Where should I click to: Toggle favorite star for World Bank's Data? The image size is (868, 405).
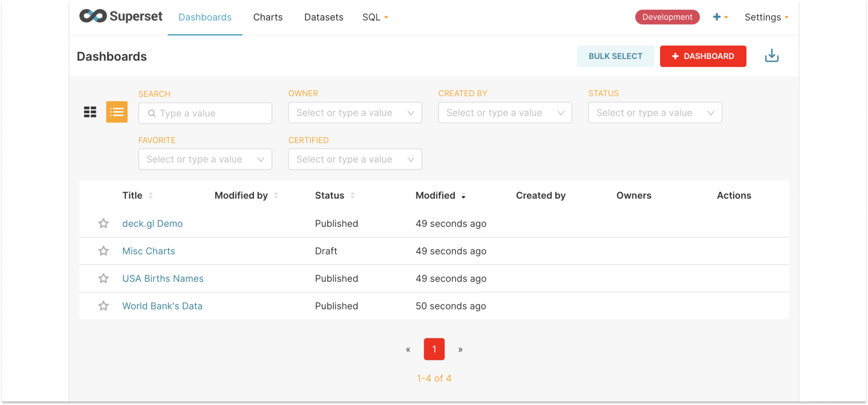[104, 306]
